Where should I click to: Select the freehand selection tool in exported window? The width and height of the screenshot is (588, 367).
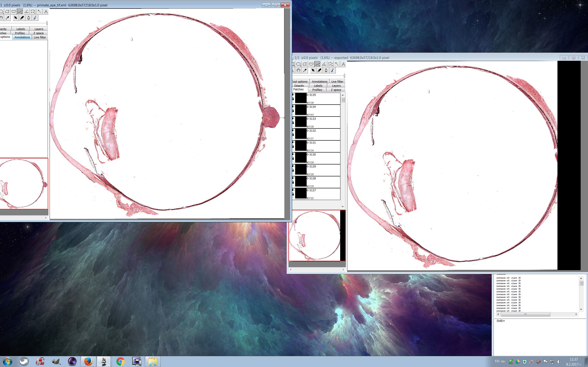[x=311, y=64]
